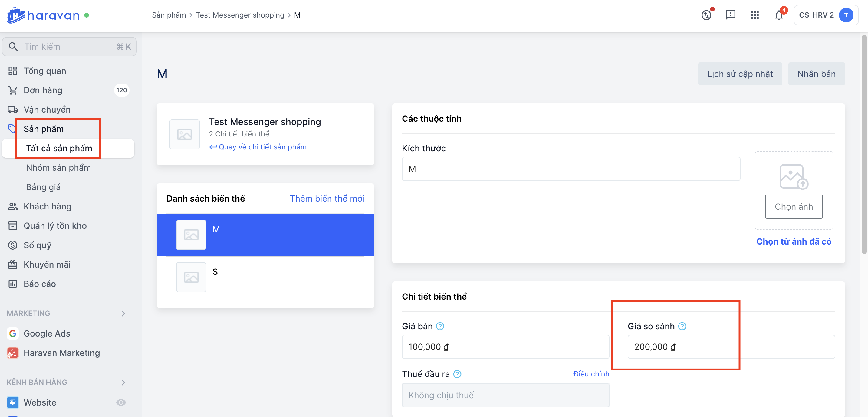Expand the KÊNH BÁN HÀNG section chevron

click(x=123, y=382)
